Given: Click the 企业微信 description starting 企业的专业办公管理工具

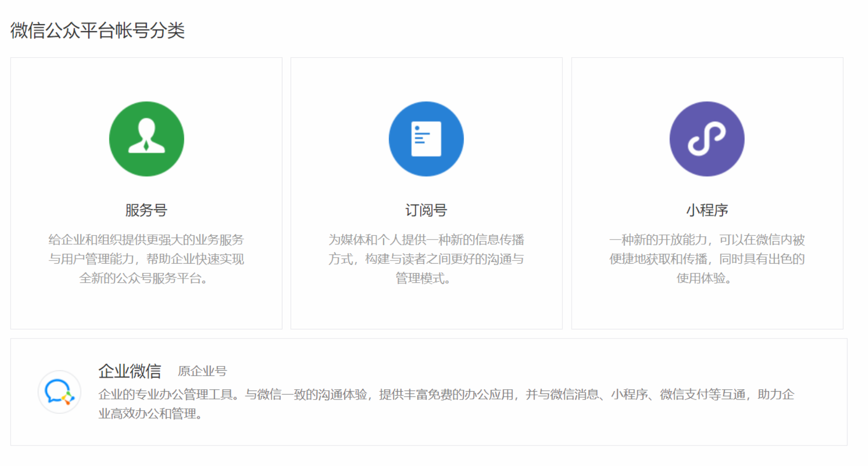Looking at the screenshot, I should tap(446, 404).
